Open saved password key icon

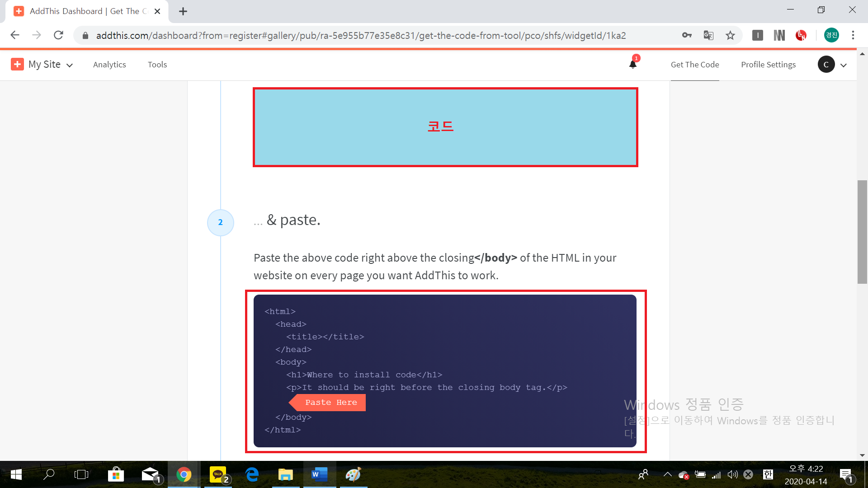pos(687,35)
